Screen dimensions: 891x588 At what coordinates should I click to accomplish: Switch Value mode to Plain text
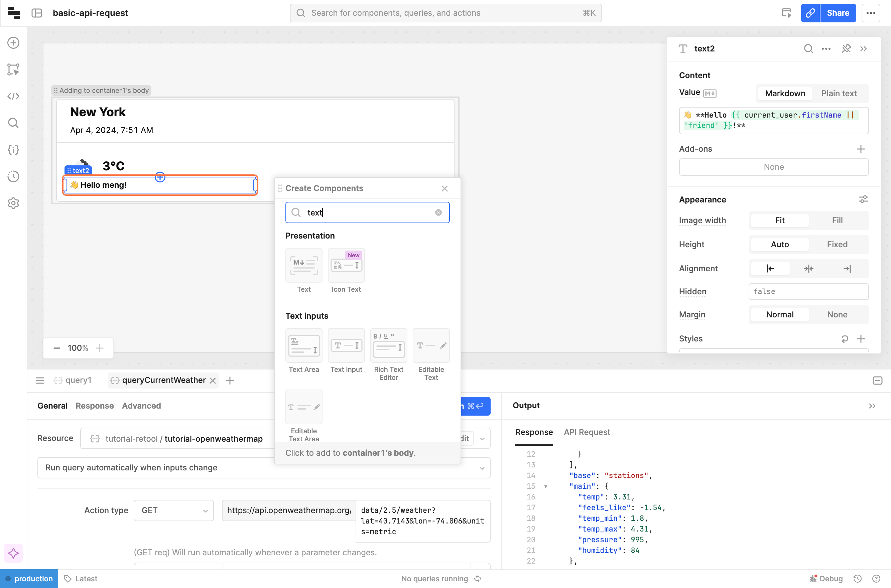(839, 93)
